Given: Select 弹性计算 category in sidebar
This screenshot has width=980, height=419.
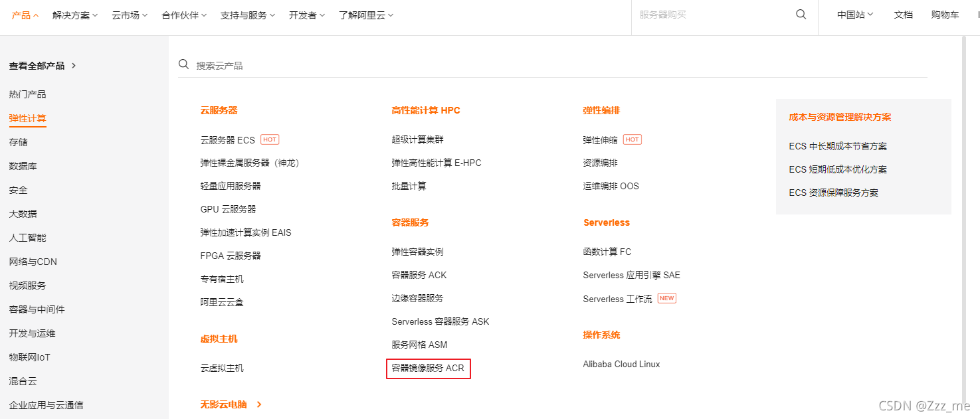Looking at the screenshot, I should coord(27,118).
